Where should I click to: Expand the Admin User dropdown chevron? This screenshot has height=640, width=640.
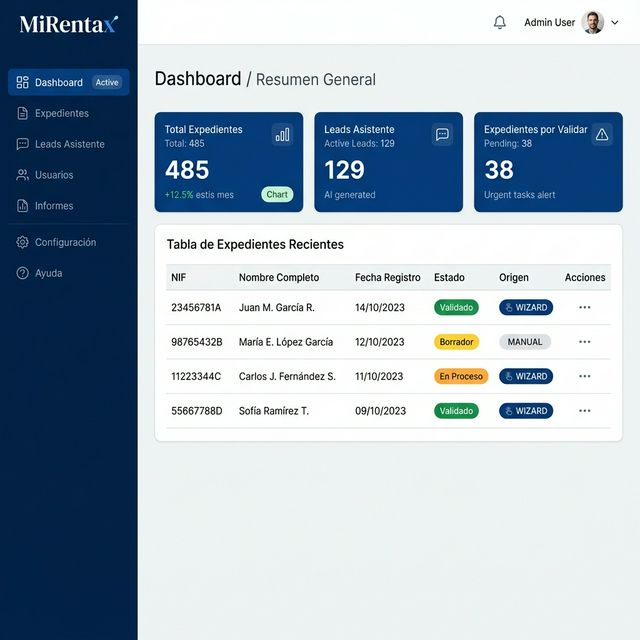(615, 22)
